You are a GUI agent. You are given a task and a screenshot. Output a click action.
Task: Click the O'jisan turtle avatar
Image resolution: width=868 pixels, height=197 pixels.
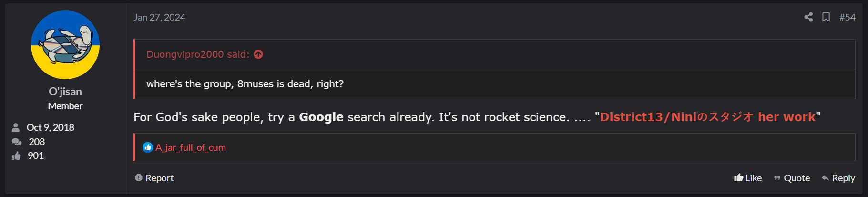click(x=65, y=45)
